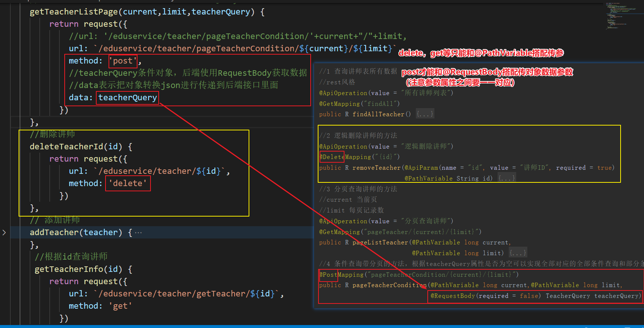Click the //teacherQuery条件对象 comment line
The height and width of the screenshot is (328, 644).
(188, 73)
